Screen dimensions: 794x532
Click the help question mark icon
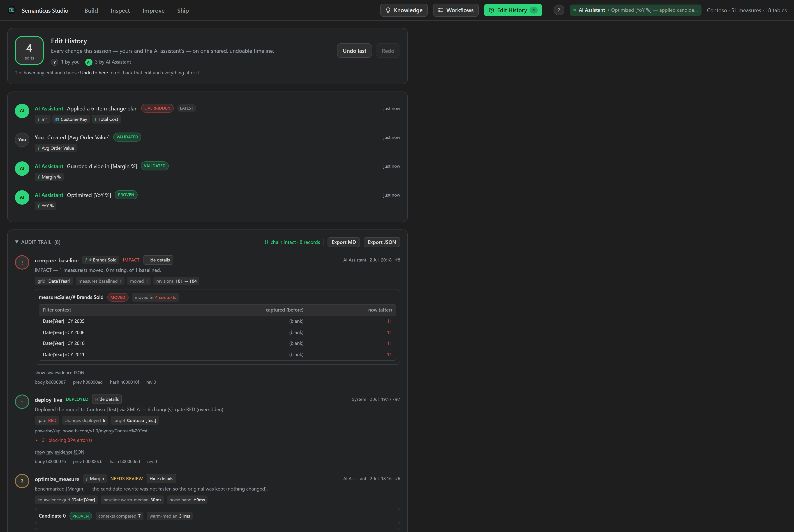559,10
